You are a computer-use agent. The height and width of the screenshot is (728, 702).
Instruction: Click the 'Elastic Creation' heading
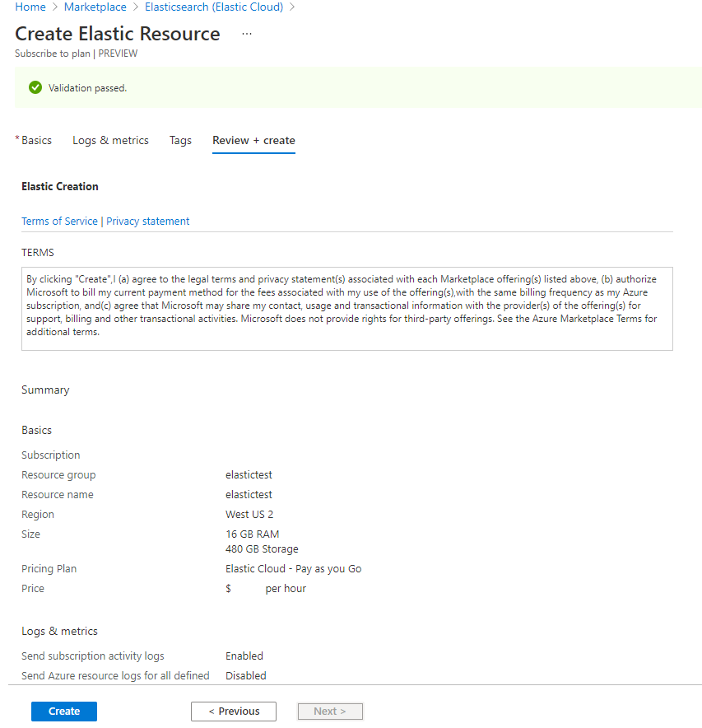pos(60,186)
